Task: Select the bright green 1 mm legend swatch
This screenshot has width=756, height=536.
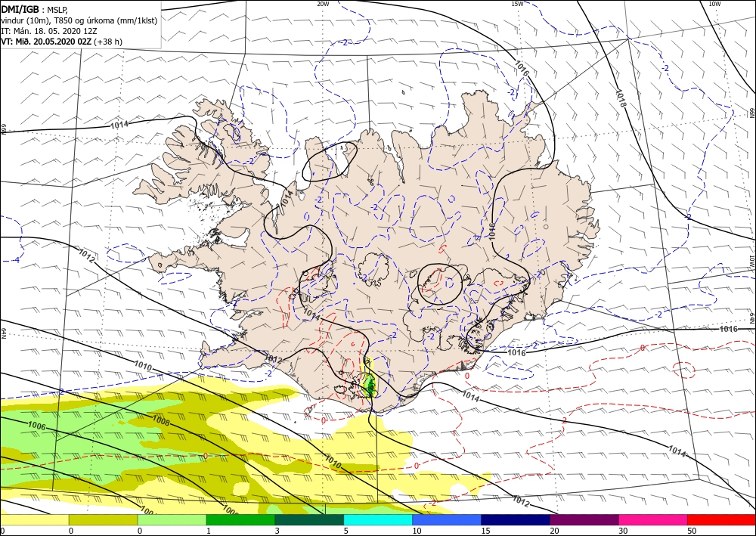Action: [x=240, y=519]
